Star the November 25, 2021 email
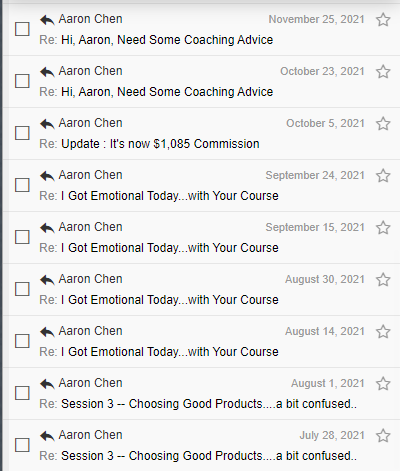 (x=383, y=20)
